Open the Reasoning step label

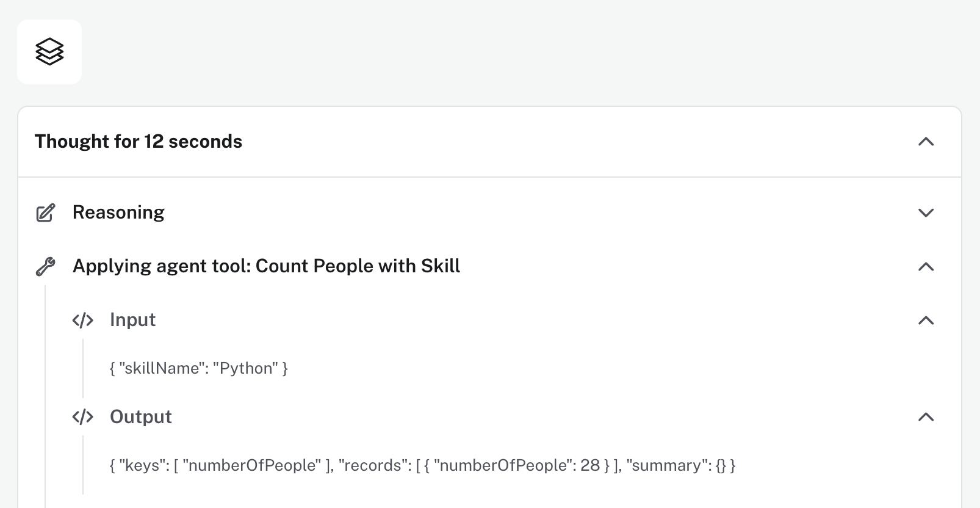point(118,212)
